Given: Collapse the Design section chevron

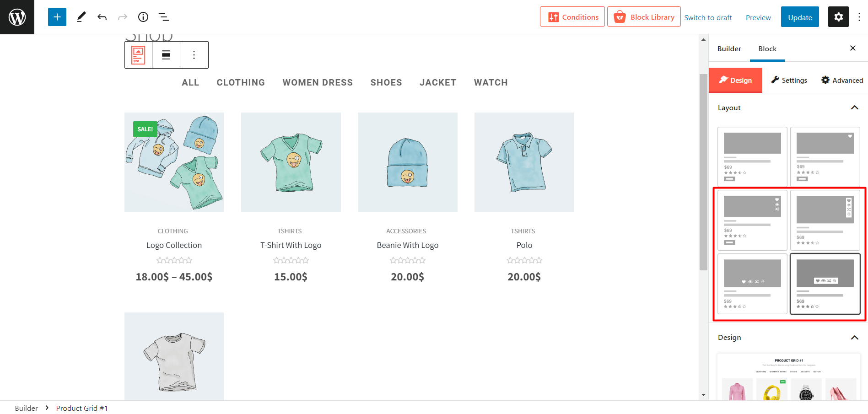Looking at the screenshot, I should tap(854, 337).
